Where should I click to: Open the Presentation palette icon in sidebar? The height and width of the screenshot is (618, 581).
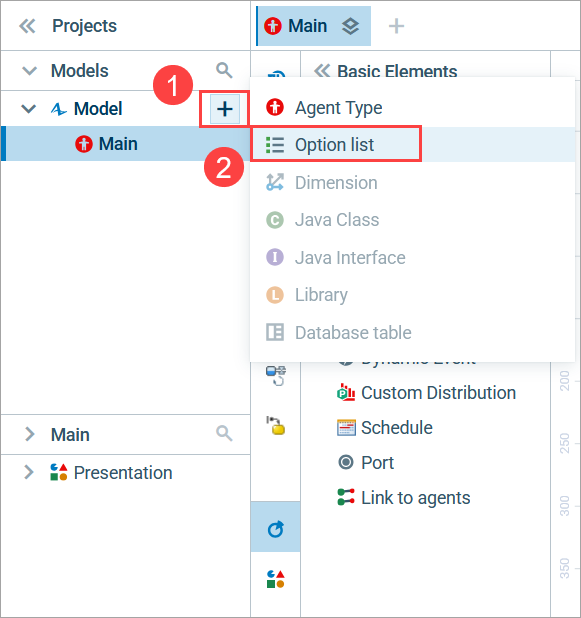pyautogui.click(x=276, y=579)
